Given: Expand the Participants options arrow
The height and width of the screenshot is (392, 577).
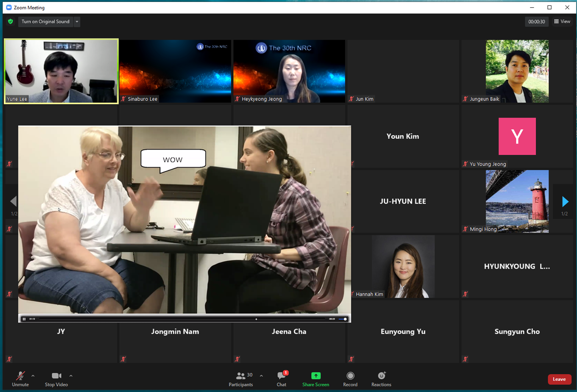Looking at the screenshot, I should (261, 376).
